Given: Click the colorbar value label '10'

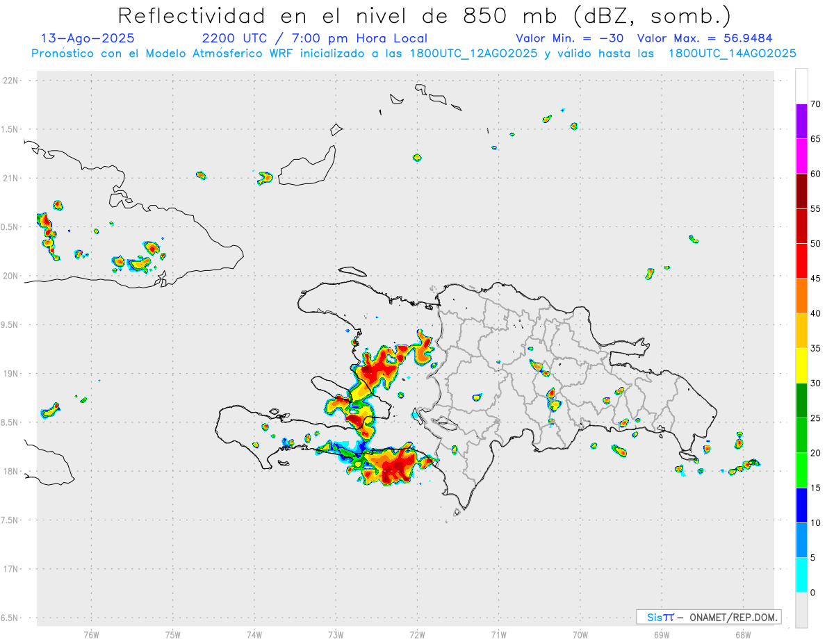Looking at the screenshot, I should coord(816,523).
